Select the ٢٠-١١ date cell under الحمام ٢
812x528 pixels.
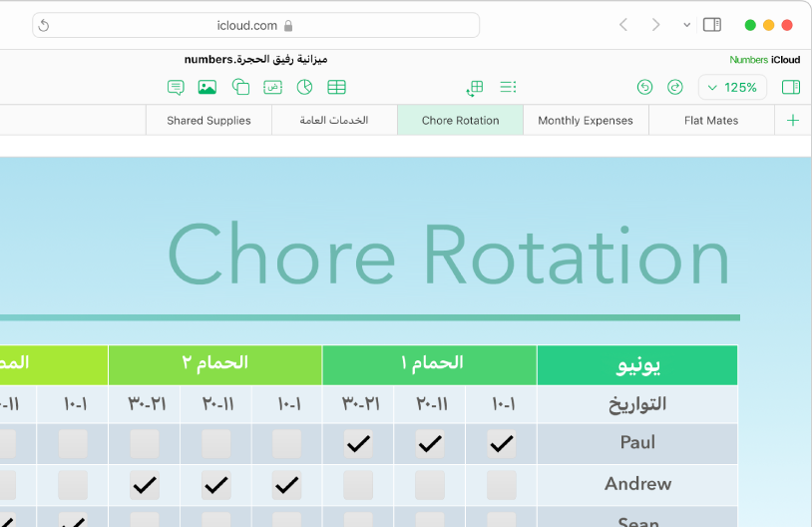pyautogui.click(x=215, y=404)
